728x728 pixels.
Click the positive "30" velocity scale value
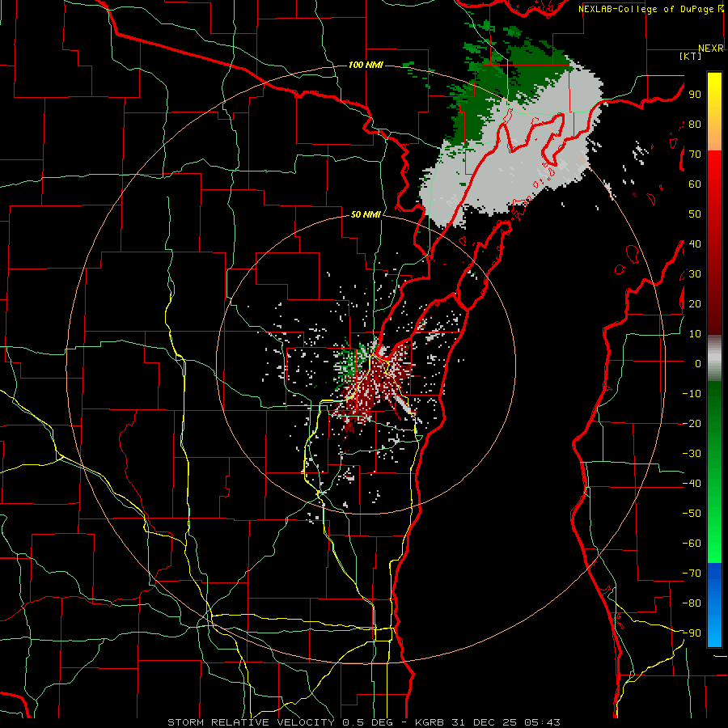[695, 274]
